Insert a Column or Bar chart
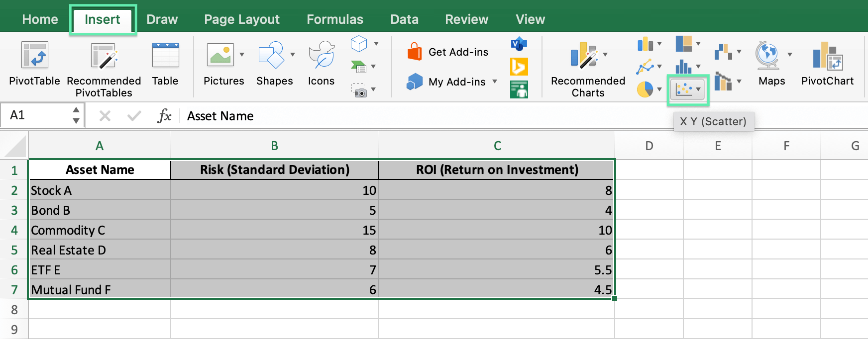The height and width of the screenshot is (339, 868). coord(645,44)
